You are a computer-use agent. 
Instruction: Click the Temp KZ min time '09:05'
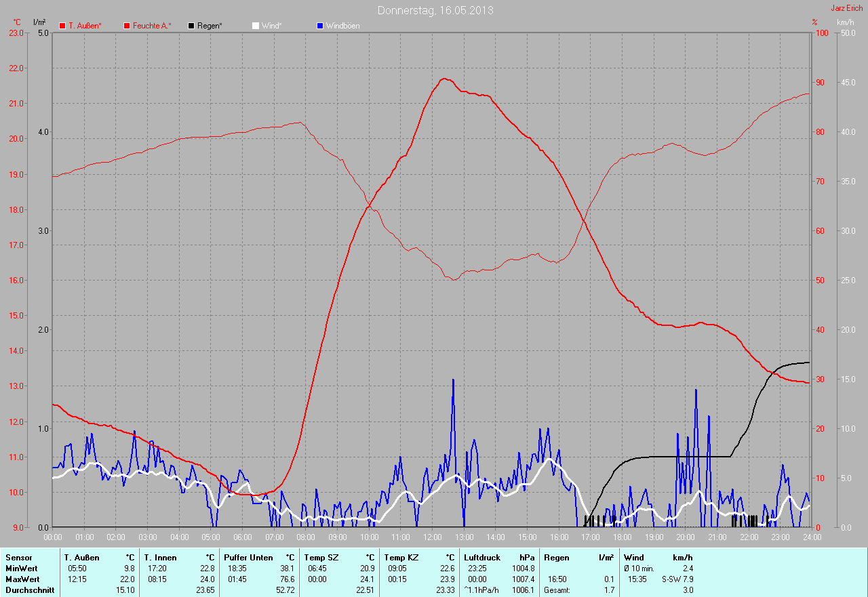(x=398, y=569)
